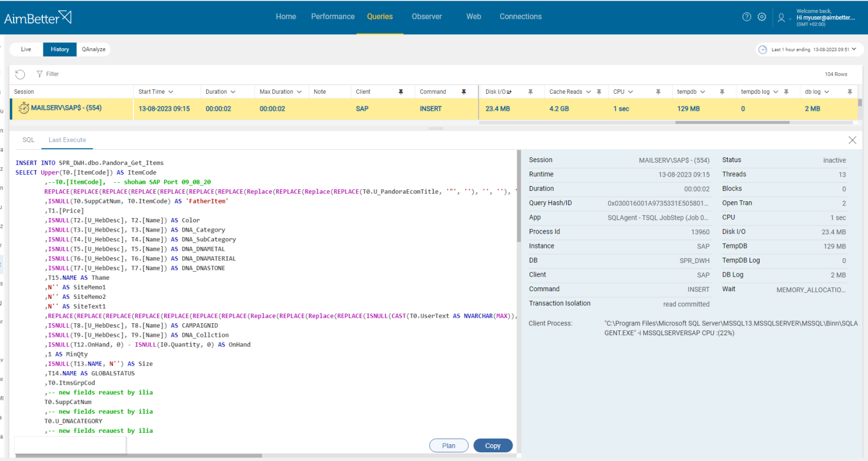The width and height of the screenshot is (868, 461).
Task: Go to the Home menu
Action: pyautogui.click(x=286, y=17)
